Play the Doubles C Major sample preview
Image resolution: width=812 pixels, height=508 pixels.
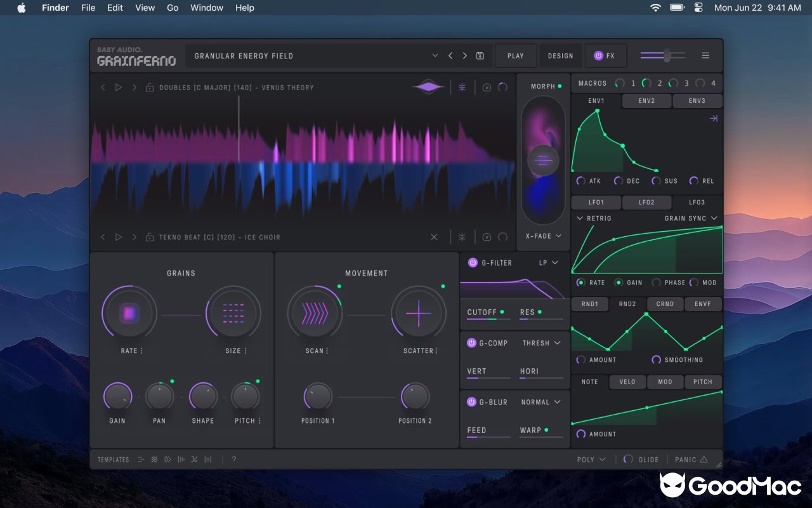pos(118,88)
